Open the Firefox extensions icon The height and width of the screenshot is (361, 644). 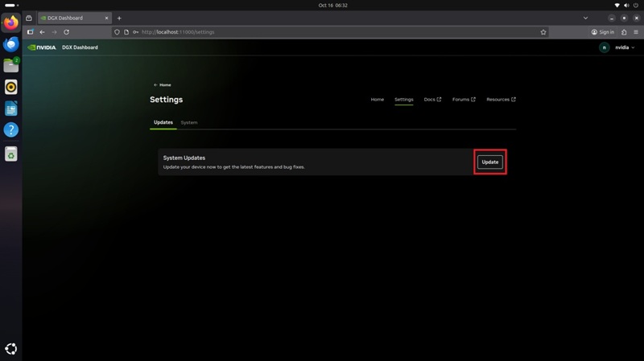pos(624,32)
